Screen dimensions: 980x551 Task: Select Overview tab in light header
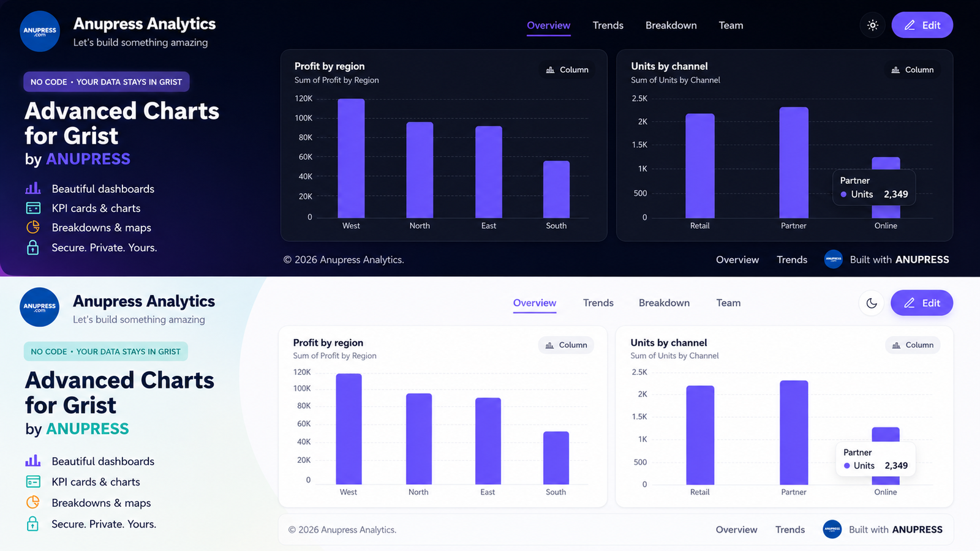535,303
